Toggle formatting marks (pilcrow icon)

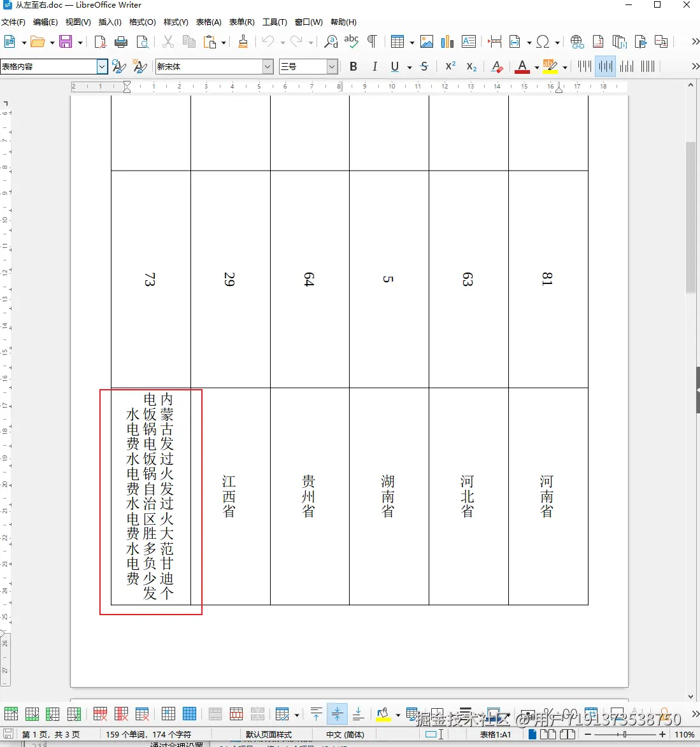(372, 42)
